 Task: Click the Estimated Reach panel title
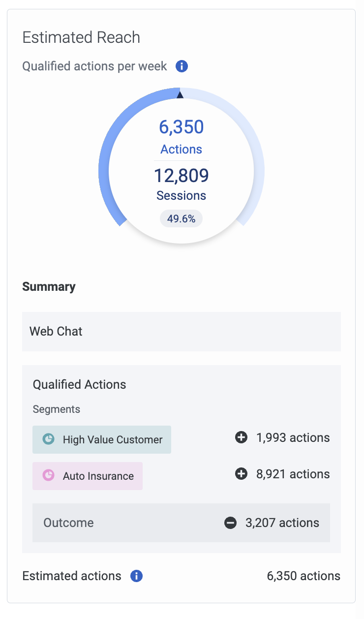(x=81, y=37)
